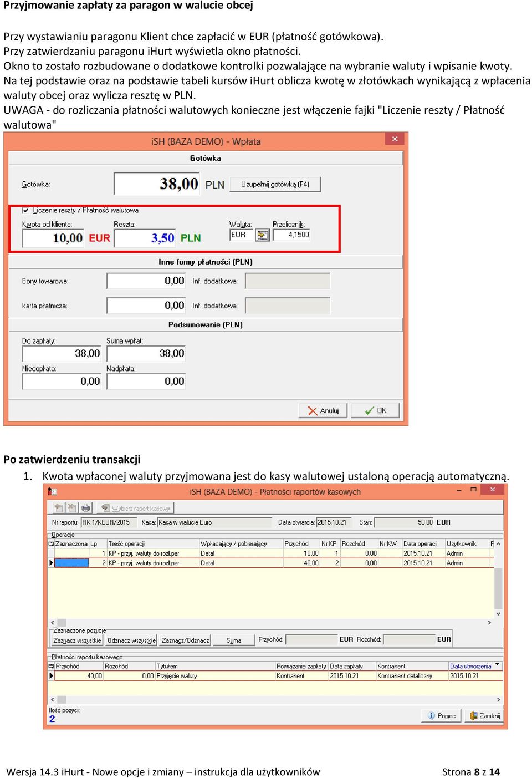Click the Zaznacz wszystkie button
Image resolution: width=532 pixels, height=778 pixels.
coord(77,640)
